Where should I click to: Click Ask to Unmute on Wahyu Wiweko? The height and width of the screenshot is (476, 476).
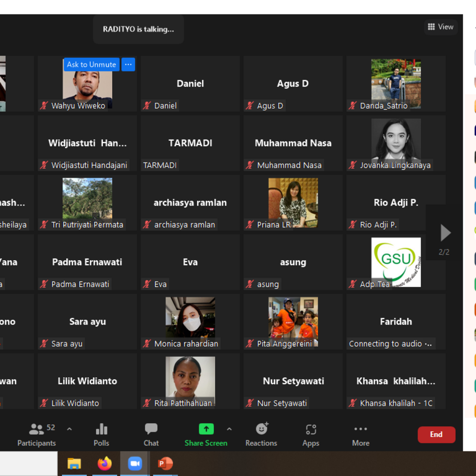[x=92, y=65]
